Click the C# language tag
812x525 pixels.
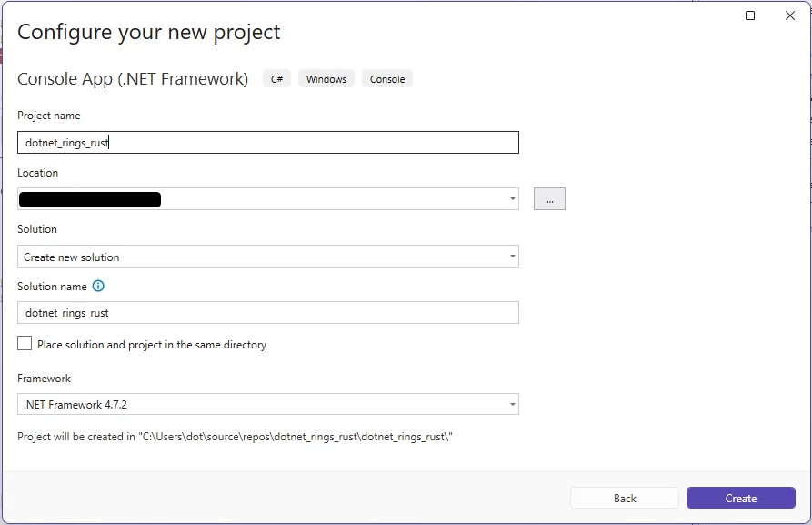point(276,79)
